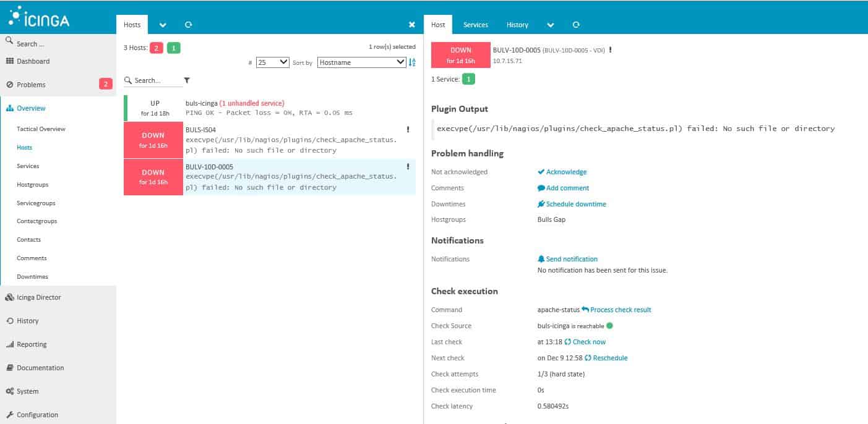Refresh the host detail pane

(576, 25)
